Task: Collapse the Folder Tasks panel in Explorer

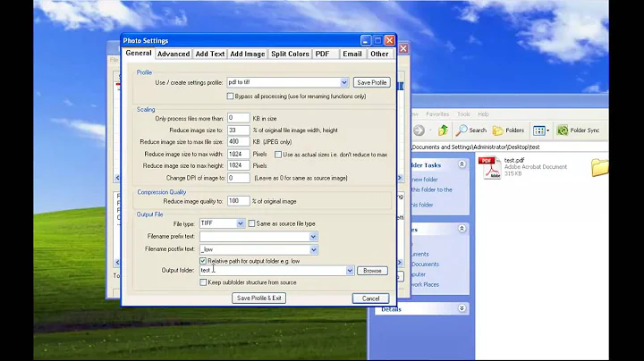Action: tap(462, 164)
